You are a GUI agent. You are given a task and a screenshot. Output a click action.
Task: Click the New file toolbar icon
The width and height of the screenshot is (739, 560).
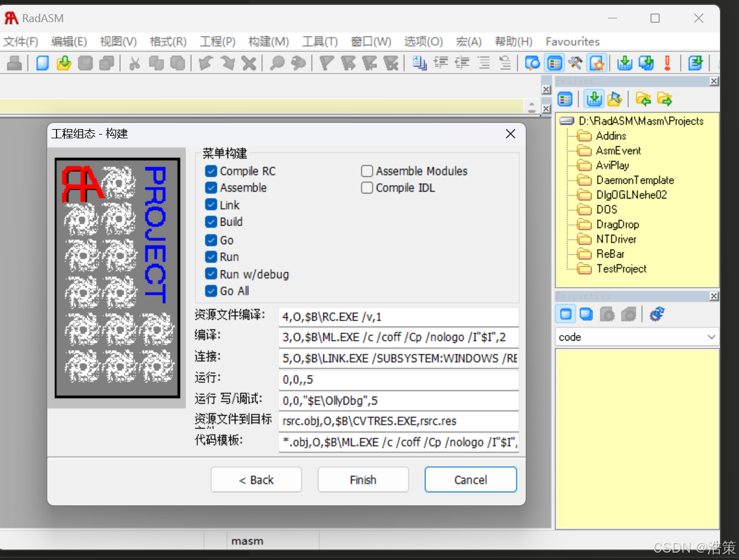coord(42,63)
